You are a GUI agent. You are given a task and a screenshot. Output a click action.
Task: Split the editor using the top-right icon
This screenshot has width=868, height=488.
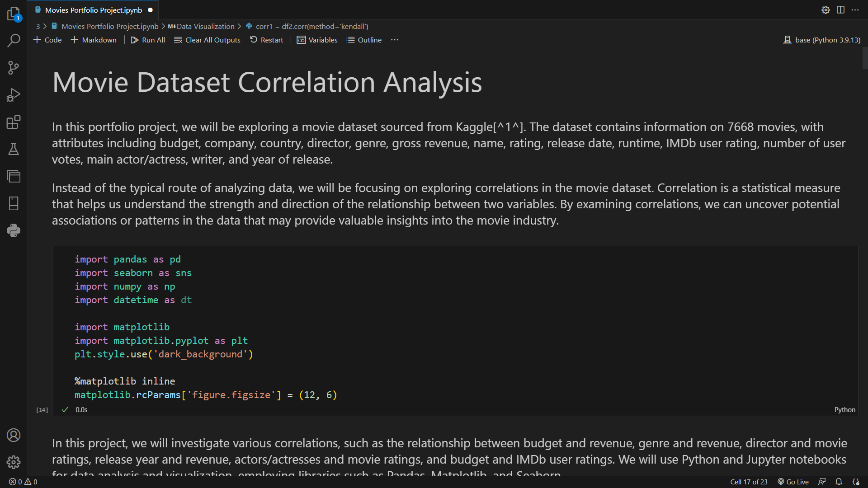[x=840, y=10]
